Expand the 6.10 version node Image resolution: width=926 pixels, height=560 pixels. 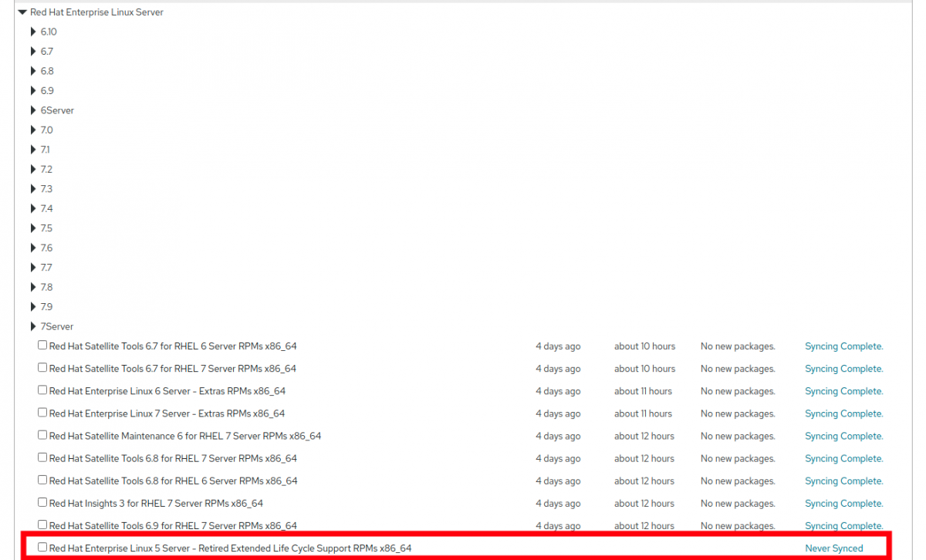(33, 32)
